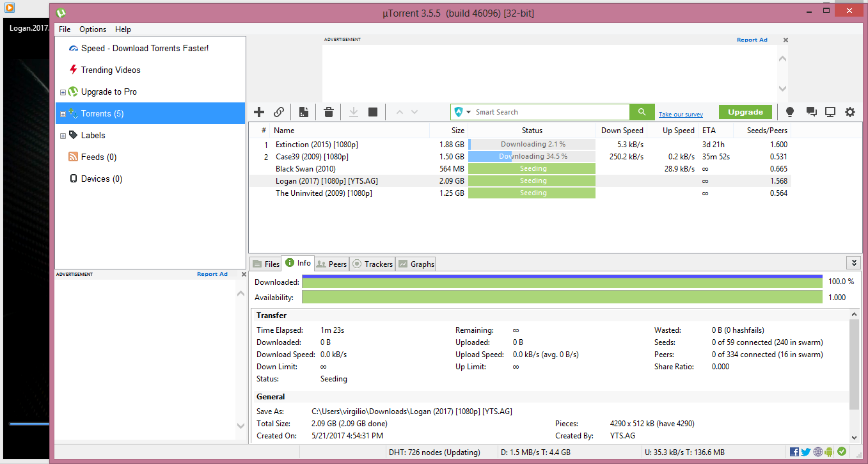Click the Move Down Queue arrow
Viewport: 868px width, 464px height.
[x=414, y=112]
